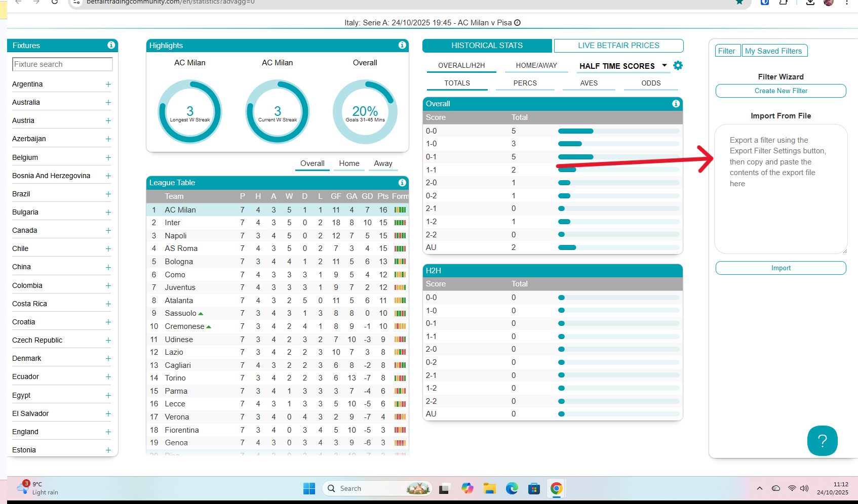Open the Half Time Scores dropdown arrow

click(x=665, y=66)
